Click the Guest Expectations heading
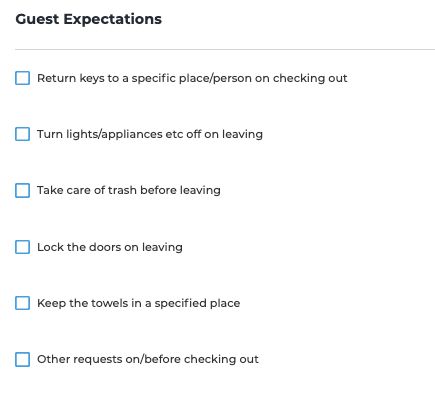Screen dimensions: 435x395 click(x=89, y=19)
